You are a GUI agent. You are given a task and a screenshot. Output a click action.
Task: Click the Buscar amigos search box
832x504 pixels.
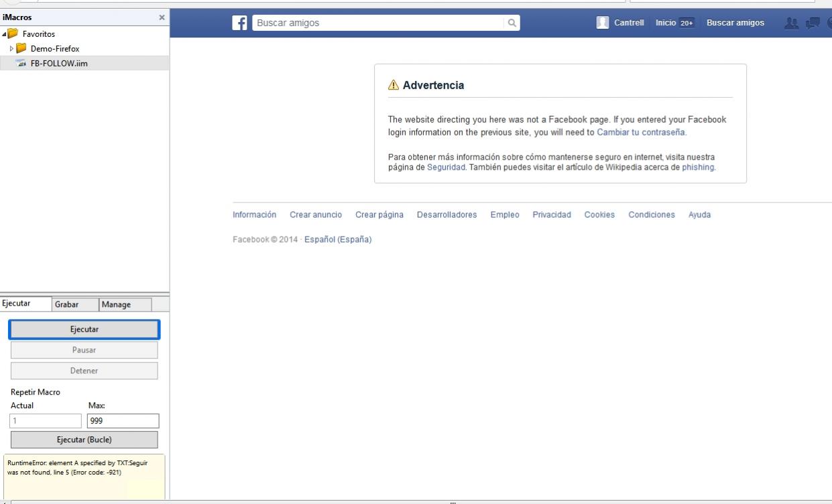(x=377, y=23)
